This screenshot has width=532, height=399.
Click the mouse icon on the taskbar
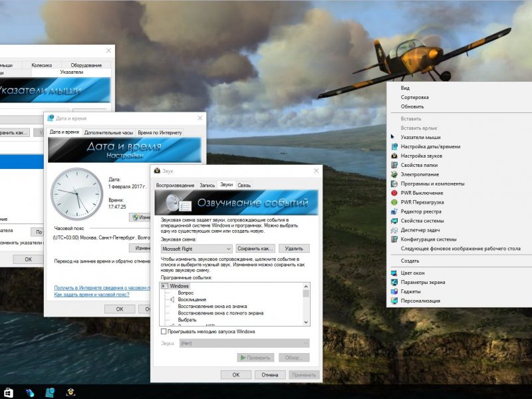29,393
